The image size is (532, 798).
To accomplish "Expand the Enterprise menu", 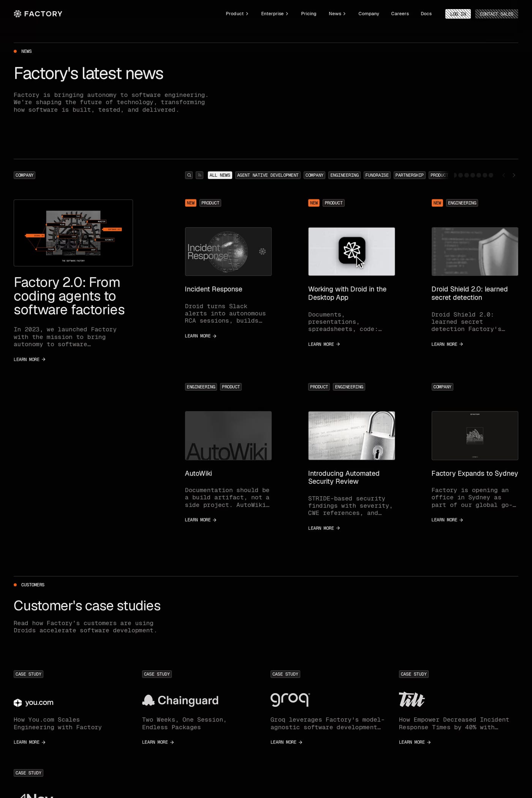I will point(274,14).
